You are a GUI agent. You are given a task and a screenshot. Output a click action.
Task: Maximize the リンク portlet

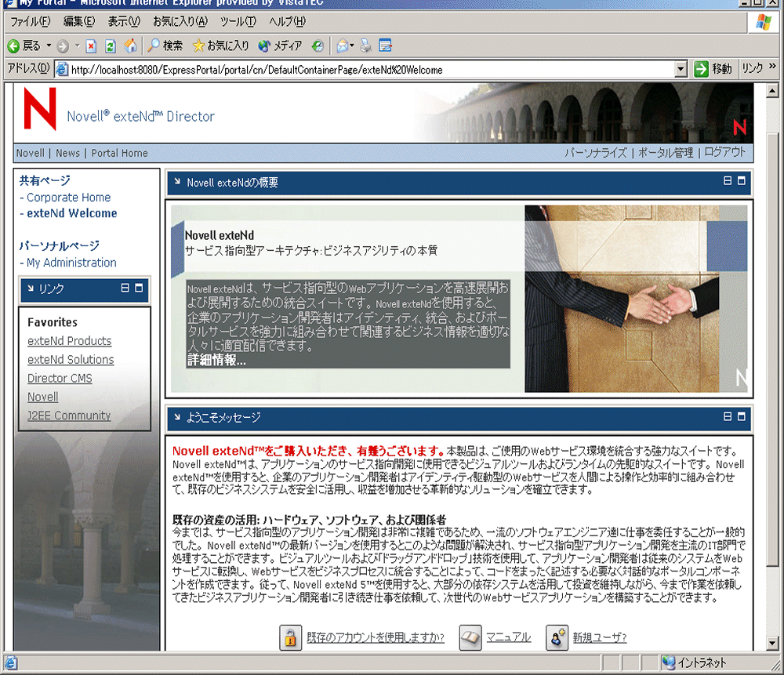(x=139, y=288)
